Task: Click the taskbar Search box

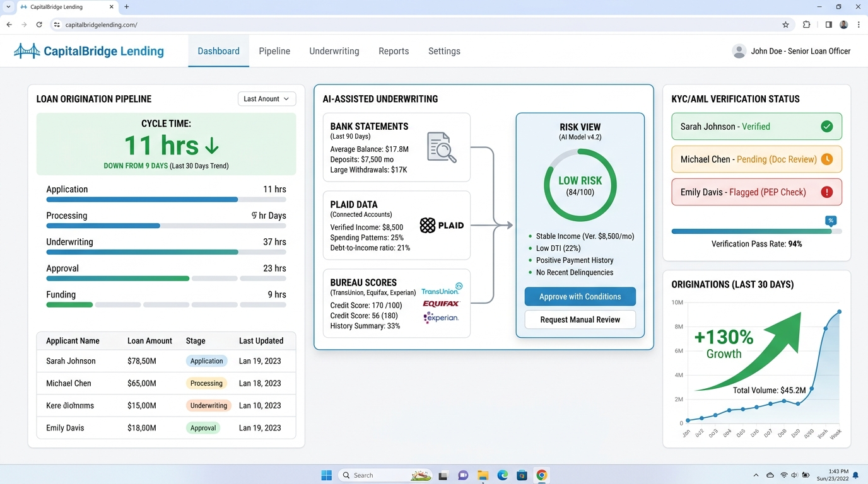Action: tap(385, 475)
